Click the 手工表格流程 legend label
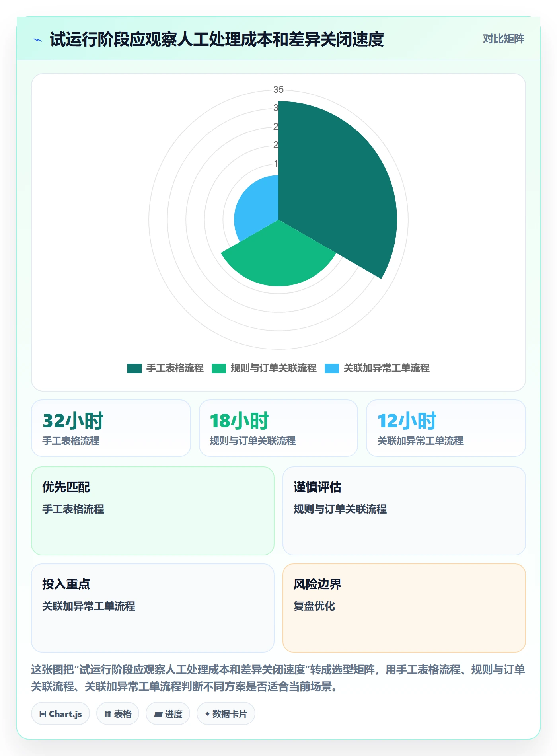The width and height of the screenshot is (557, 756). pyautogui.click(x=175, y=368)
